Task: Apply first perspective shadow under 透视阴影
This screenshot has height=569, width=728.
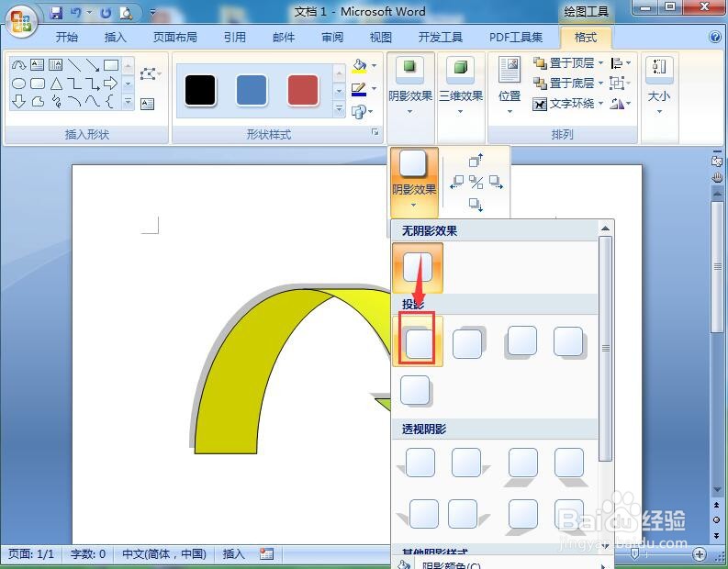Action: pyautogui.click(x=418, y=463)
